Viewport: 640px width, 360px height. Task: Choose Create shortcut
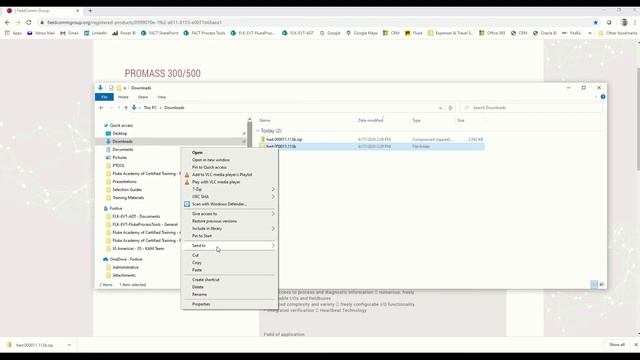coord(206,280)
